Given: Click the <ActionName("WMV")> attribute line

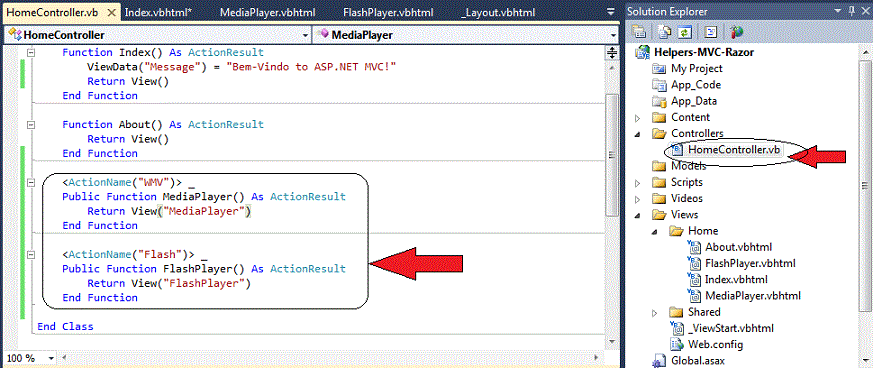Looking at the screenshot, I should (122, 182).
